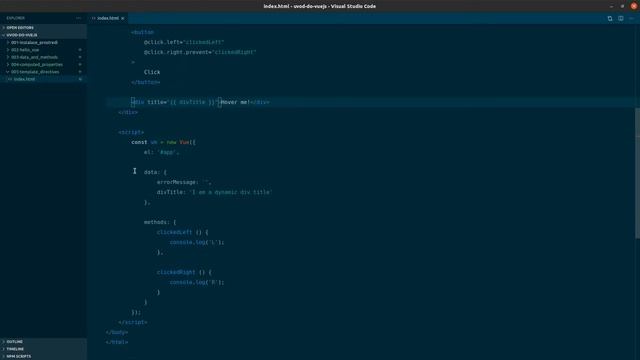Viewport: 640px width, 360px height.
Task: Click the EXPLORER panel title
Action: point(16,18)
